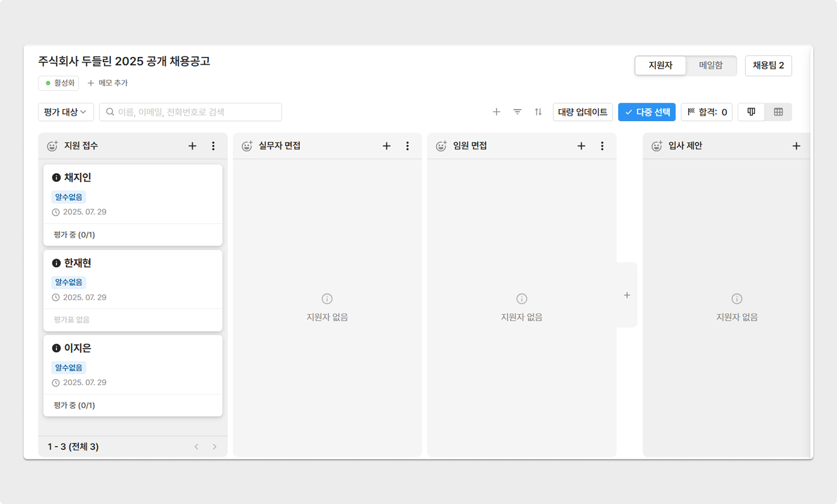
Task: Click the plus icon beside filter
Action: tap(496, 112)
